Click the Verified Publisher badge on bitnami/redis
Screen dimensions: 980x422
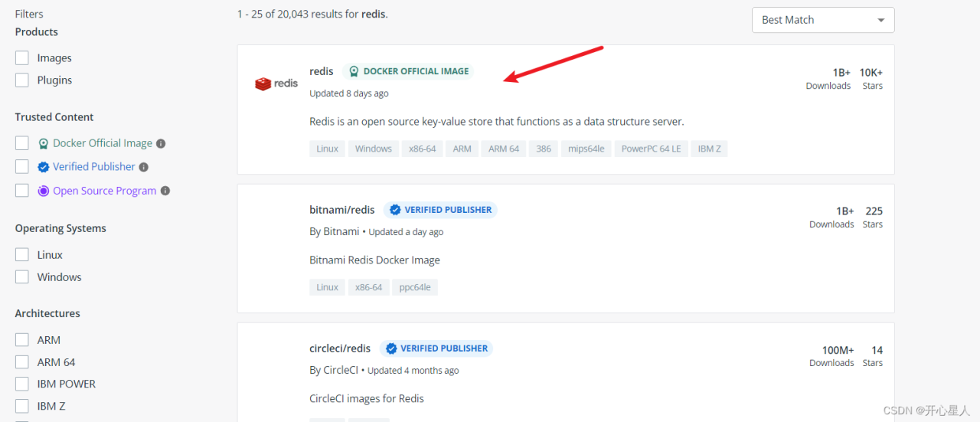pos(440,210)
